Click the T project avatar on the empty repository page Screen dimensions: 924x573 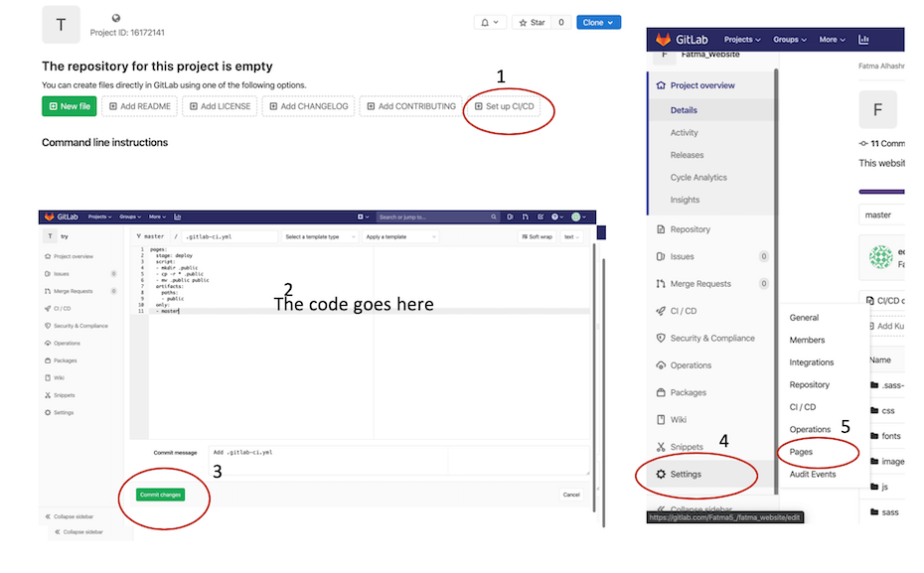(x=61, y=25)
